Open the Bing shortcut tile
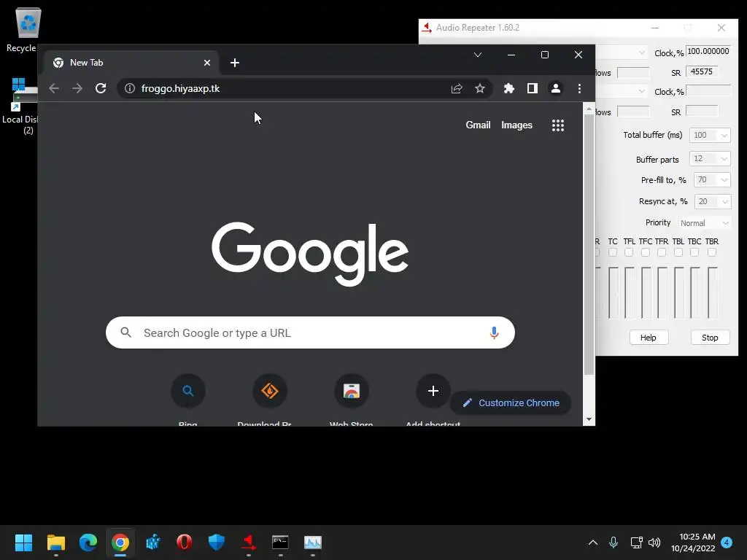The image size is (747, 560). point(188,391)
